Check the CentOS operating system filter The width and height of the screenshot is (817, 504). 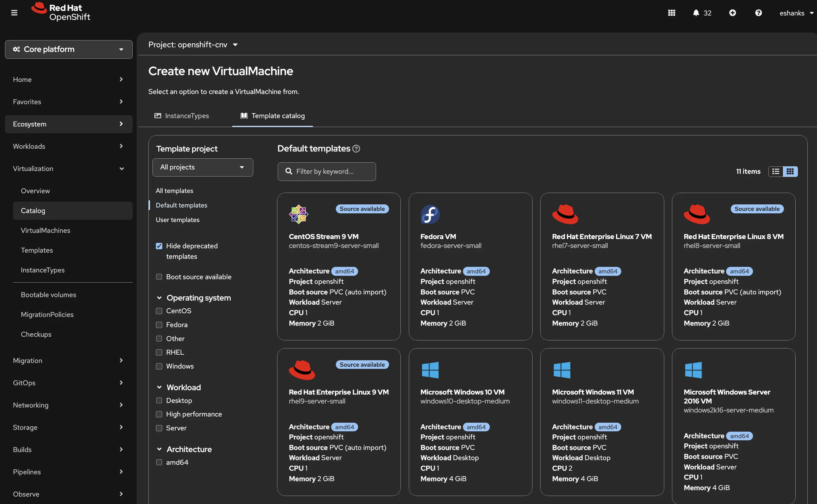click(x=159, y=311)
